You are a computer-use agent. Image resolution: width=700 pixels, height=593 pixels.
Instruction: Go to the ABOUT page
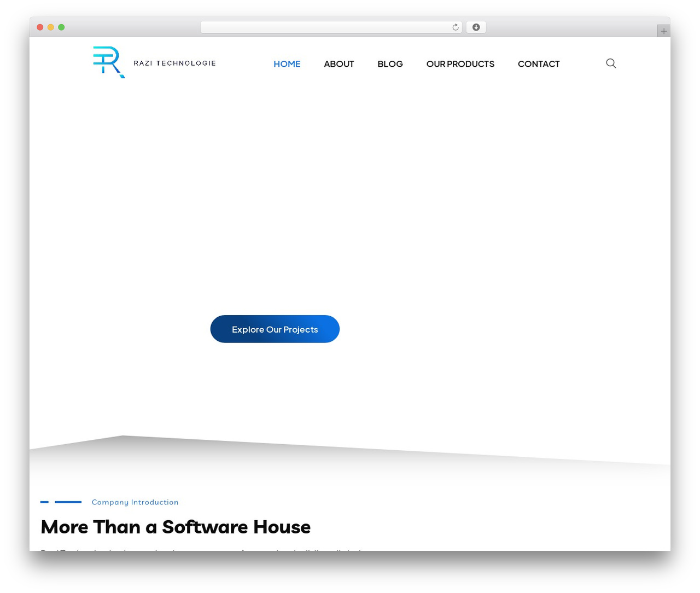pos(339,64)
